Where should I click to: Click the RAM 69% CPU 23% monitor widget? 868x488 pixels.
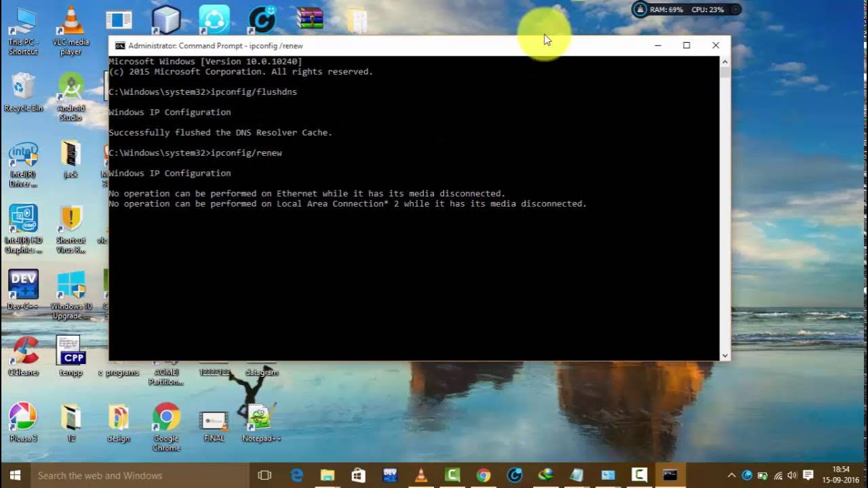point(686,9)
